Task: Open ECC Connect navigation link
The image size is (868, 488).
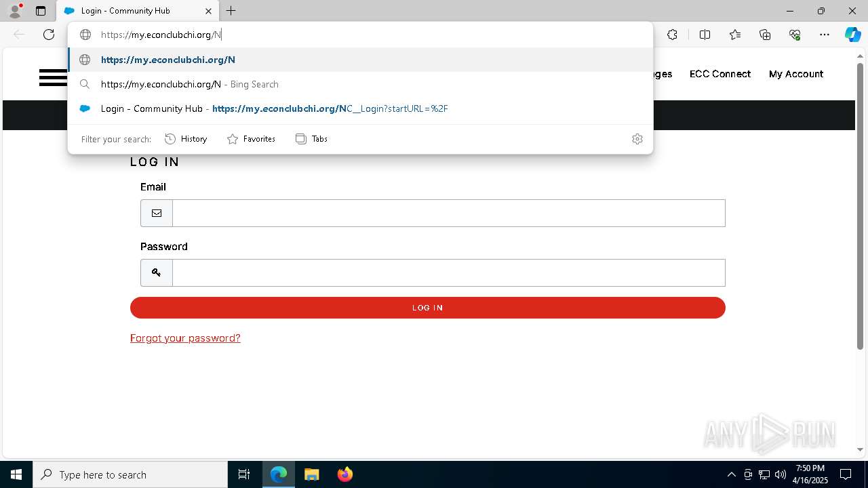Action: (x=720, y=74)
